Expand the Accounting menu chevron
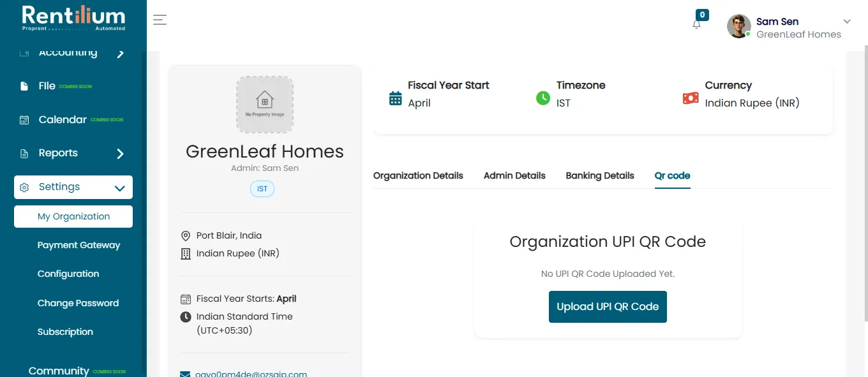This screenshot has width=868, height=377. [120, 54]
